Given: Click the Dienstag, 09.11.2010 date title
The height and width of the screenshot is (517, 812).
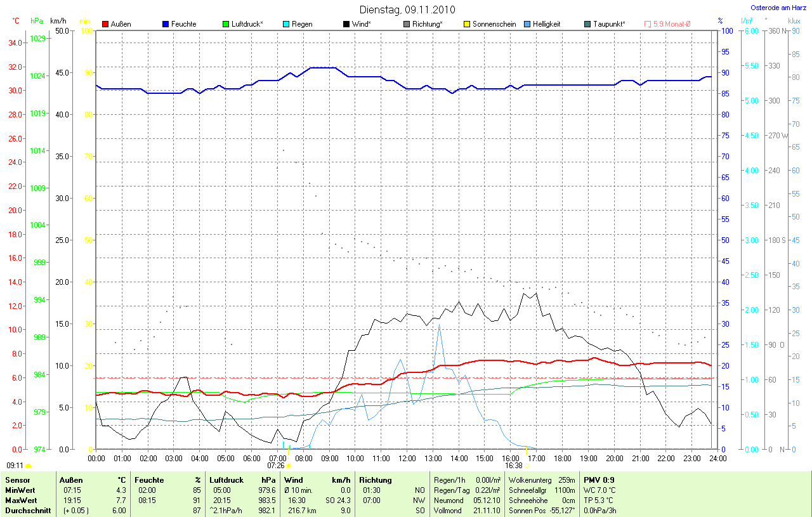Looking at the screenshot, I should coord(406,10).
